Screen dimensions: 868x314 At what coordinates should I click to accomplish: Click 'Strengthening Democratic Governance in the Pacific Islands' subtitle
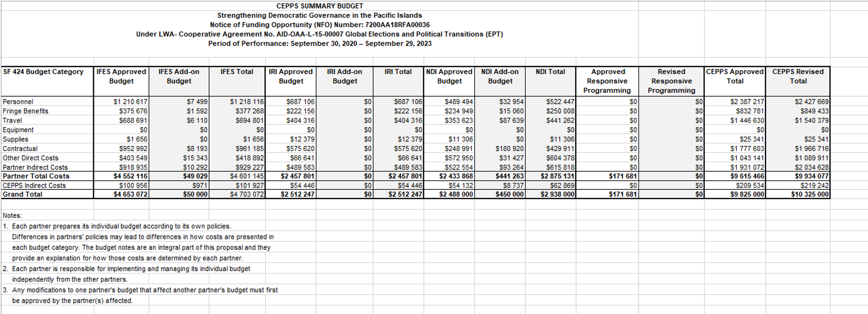click(320, 15)
